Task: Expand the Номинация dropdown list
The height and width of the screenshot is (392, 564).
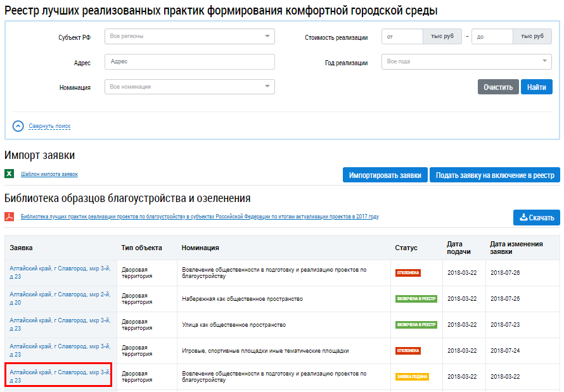Action: tap(189, 87)
